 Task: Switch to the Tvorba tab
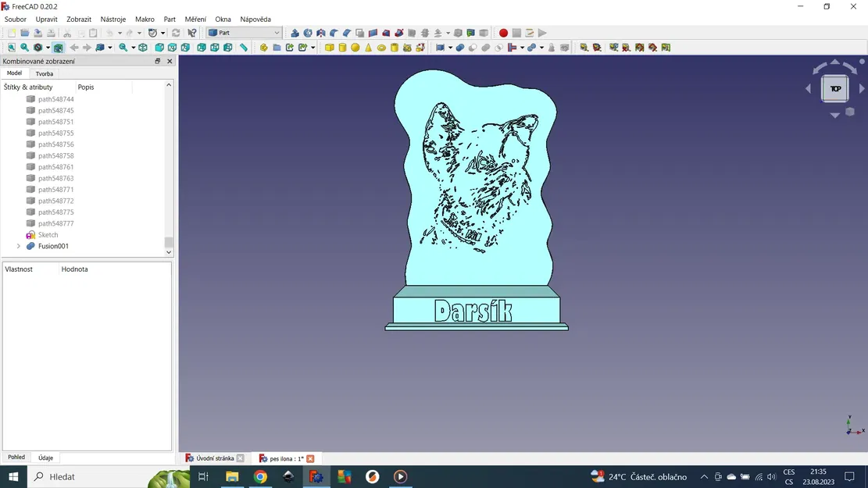pos(45,73)
